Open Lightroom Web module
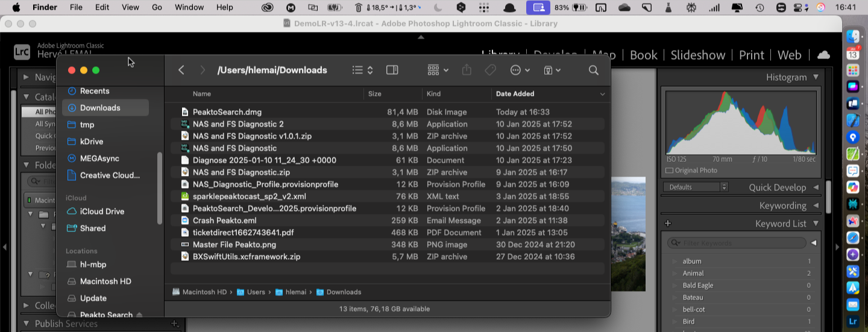 click(x=789, y=55)
